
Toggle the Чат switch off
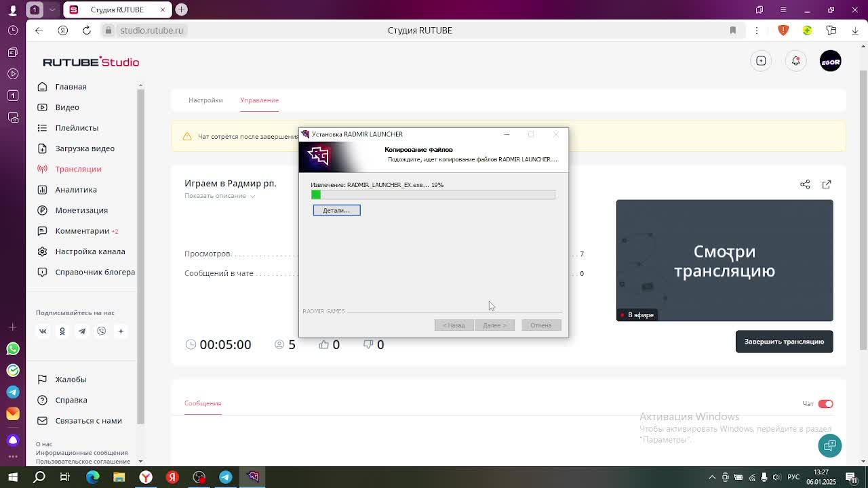click(825, 404)
